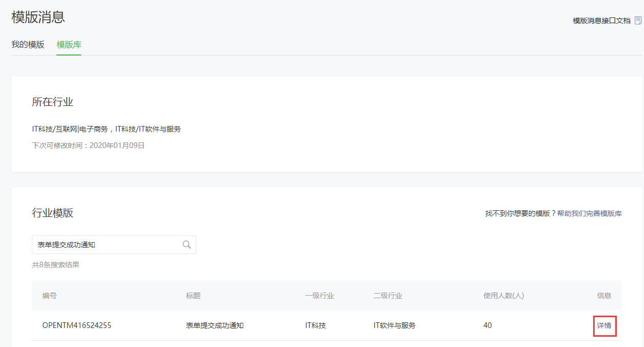
Task: Click the user count value 40
Action: click(487, 325)
